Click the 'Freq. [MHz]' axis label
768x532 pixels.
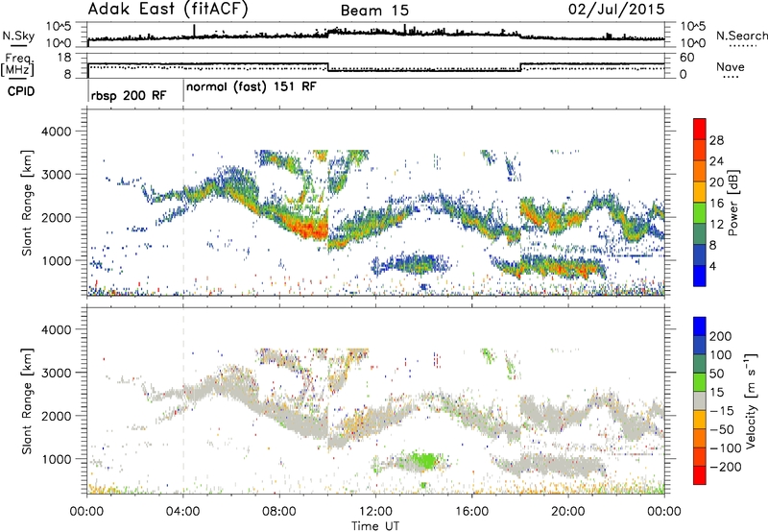click(x=17, y=64)
